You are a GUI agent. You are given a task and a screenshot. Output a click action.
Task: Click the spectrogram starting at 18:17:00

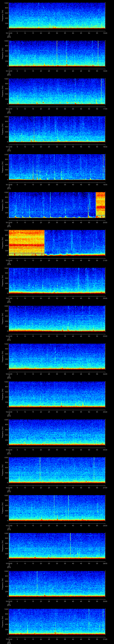pos(57,129)
